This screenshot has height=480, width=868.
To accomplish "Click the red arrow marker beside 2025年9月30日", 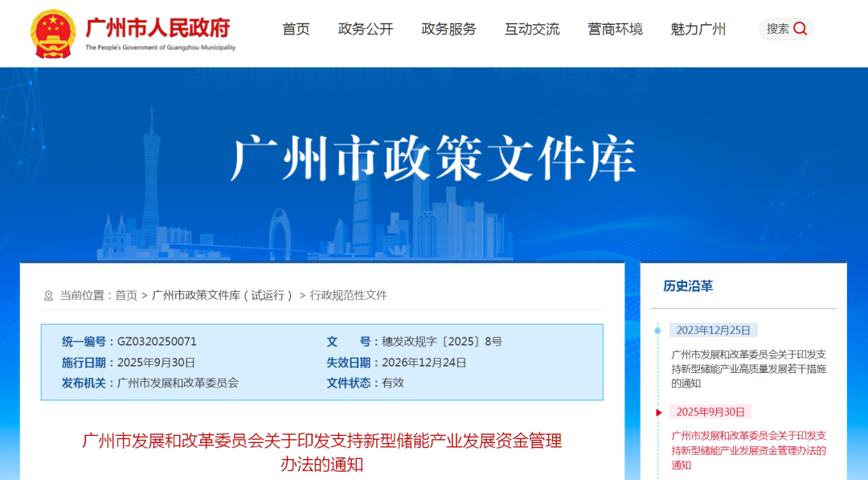I will 659,412.
